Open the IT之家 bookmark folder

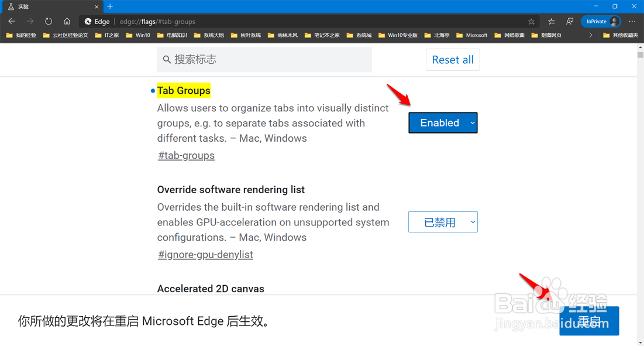107,35
